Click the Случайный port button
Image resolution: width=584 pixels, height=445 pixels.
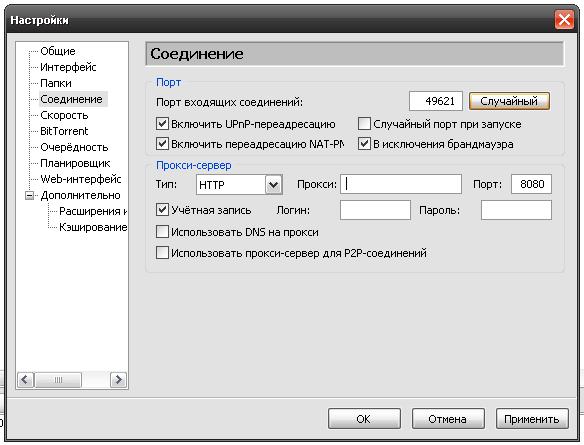[x=509, y=101]
